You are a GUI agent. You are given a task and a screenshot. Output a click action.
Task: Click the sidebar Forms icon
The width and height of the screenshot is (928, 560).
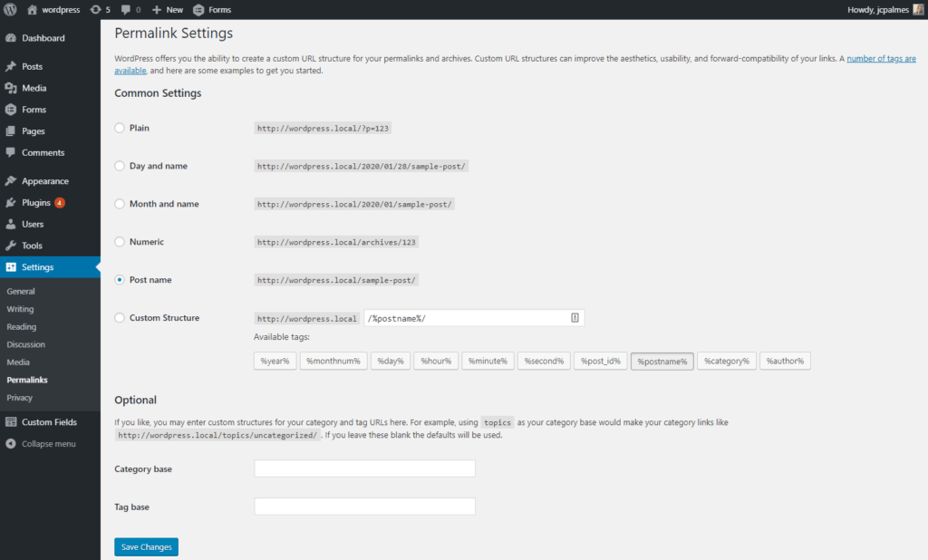click(x=11, y=110)
